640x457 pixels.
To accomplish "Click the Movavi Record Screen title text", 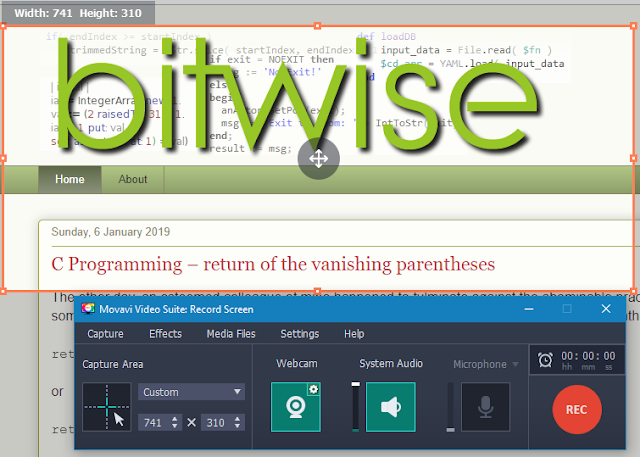I will [176, 309].
